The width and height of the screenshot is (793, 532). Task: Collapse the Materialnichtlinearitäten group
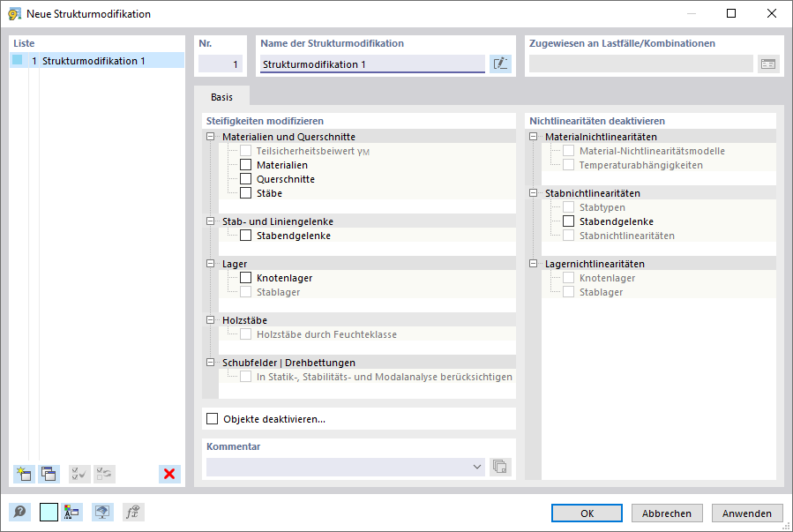pyautogui.click(x=533, y=137)
